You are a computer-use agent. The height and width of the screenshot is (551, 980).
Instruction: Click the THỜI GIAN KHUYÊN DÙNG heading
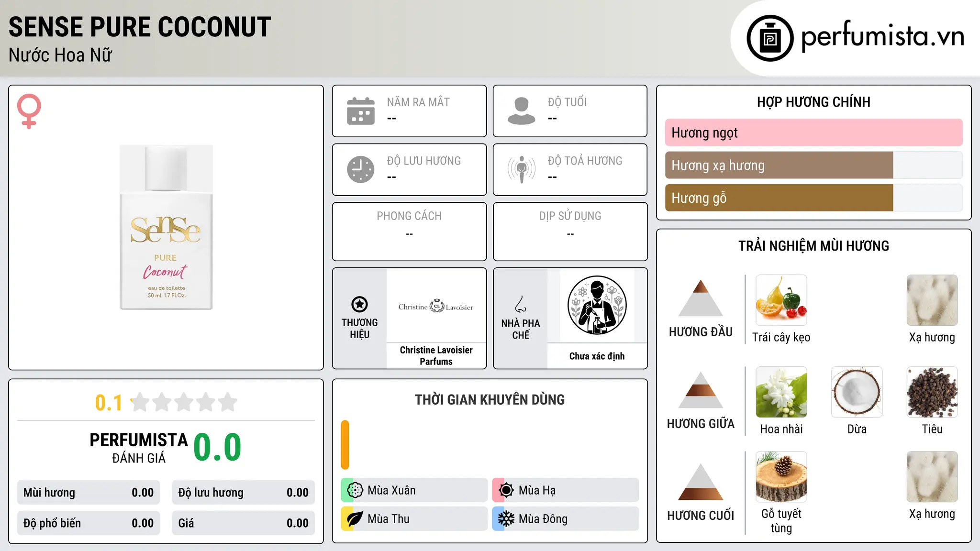click(x=490, y=399)
